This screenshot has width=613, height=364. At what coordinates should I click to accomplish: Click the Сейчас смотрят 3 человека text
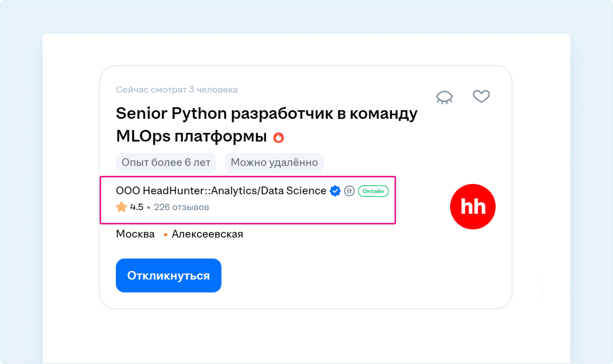(x=177, y=90)
